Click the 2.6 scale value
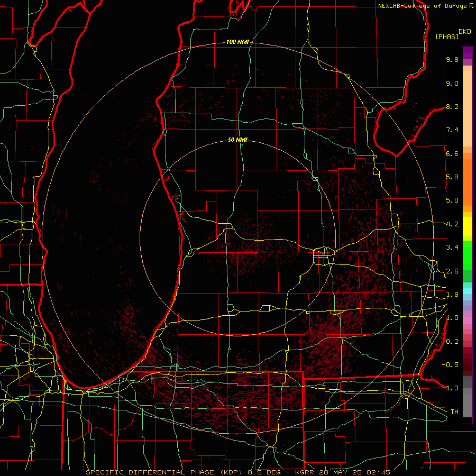 [x=452, y=271]
